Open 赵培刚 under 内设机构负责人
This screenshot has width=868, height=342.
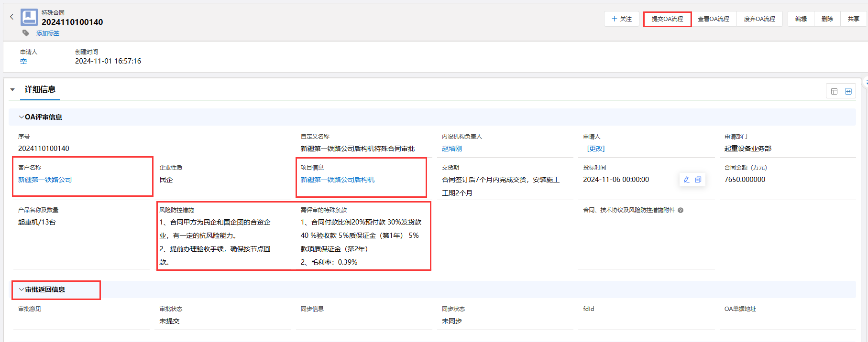coord(452,149)
